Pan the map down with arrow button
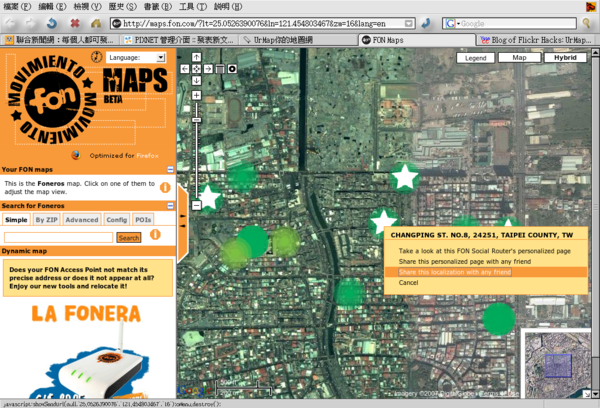Image resolution: width=600 pixels, height=408 pixels. click(x=196, y=80)
